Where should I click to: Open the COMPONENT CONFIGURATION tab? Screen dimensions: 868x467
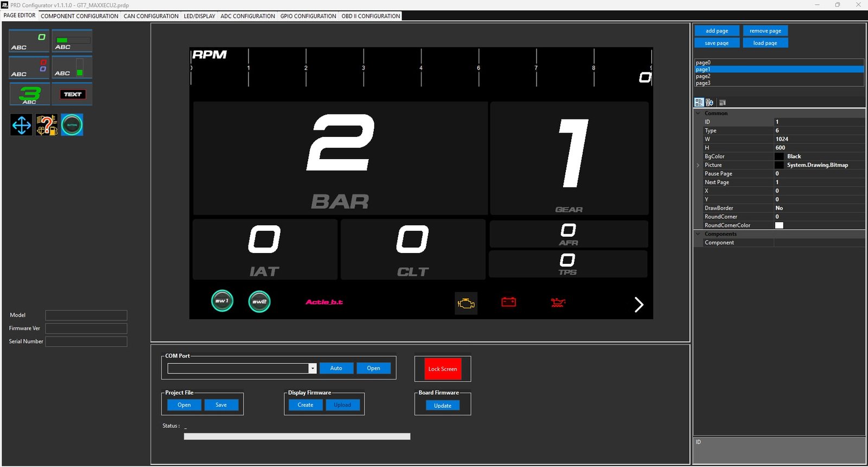point(79,16)
